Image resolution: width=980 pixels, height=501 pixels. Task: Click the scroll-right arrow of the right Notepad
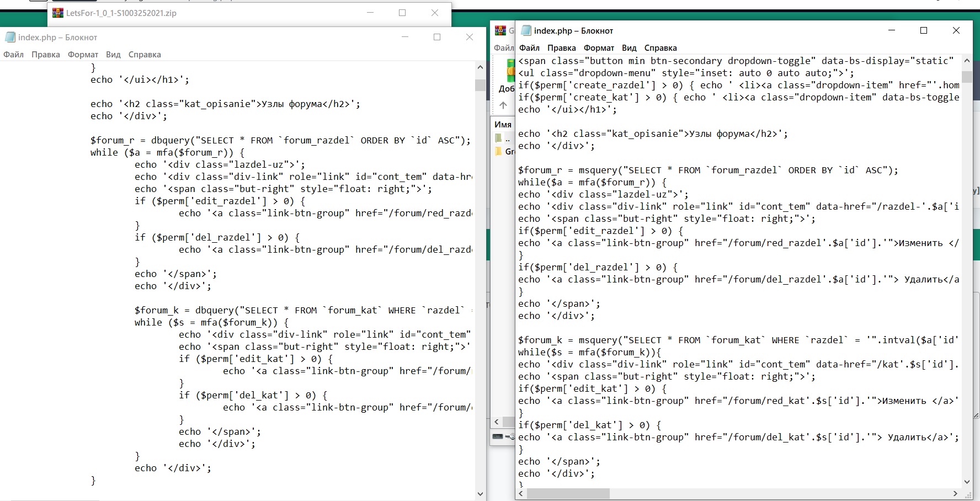click(x=955, y=493)
